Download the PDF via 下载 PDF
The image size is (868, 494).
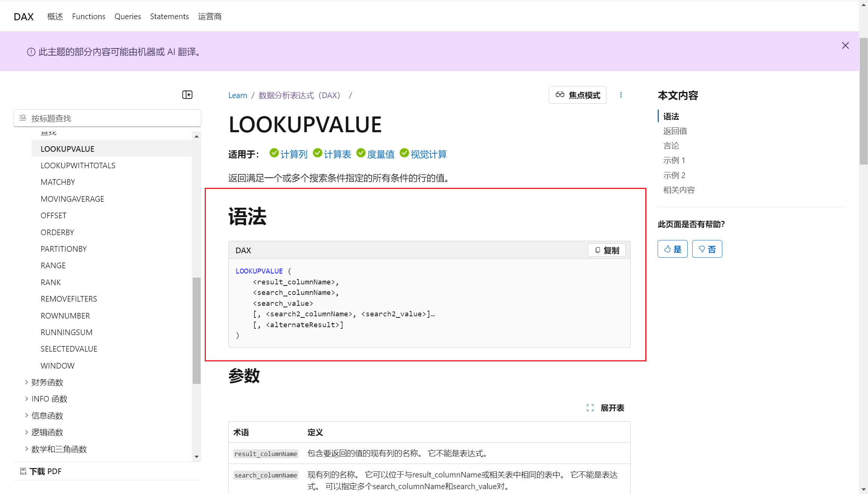[x=41, y=471]
